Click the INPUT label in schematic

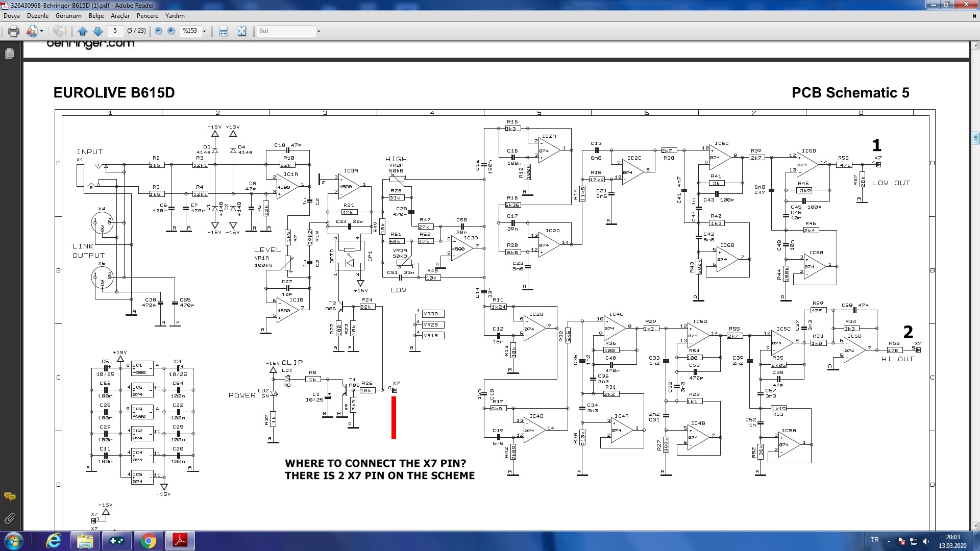(90, 152)
